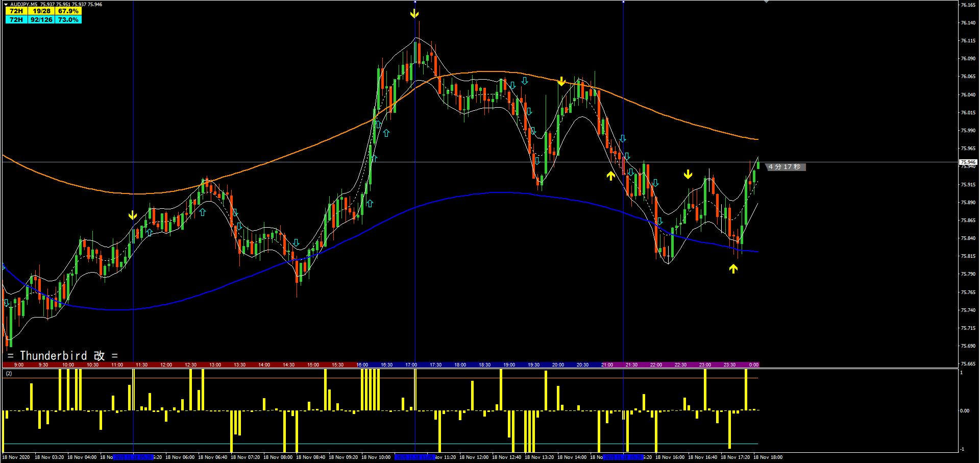Select the yellow down arrow signal at 17:00

(x=414, y=13)
